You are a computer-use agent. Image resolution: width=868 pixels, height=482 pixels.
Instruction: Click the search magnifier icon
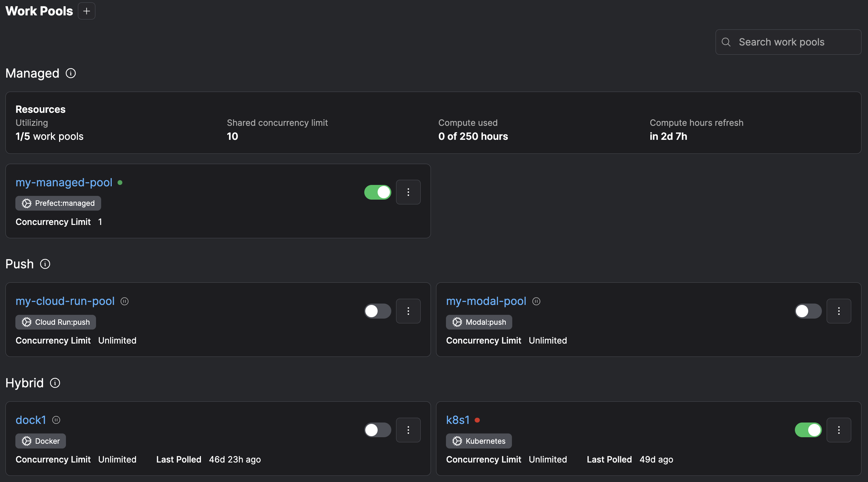tap(727, 42)
